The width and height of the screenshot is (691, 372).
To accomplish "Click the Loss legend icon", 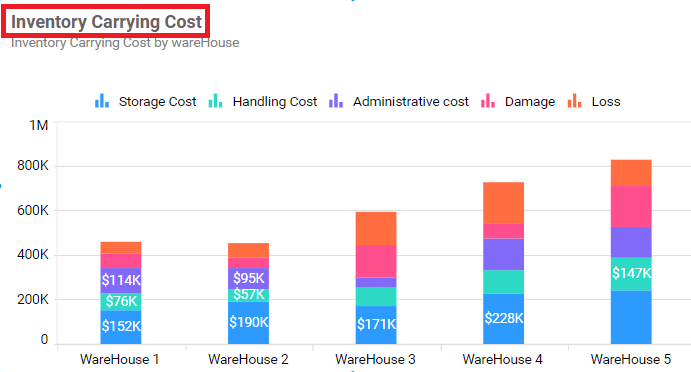I will (x=574, y=101).
